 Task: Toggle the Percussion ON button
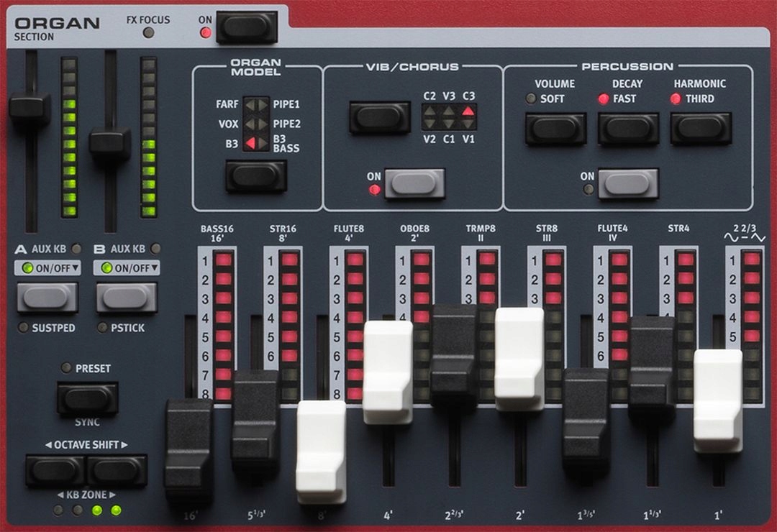[x=628, y=183]
